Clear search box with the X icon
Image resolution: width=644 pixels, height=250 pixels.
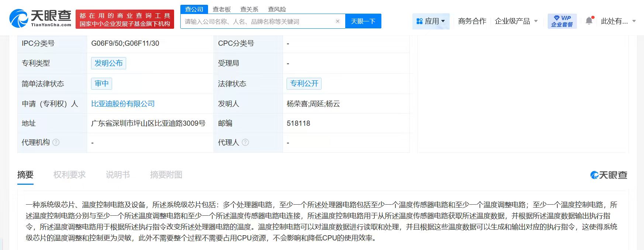tap(337, 21)
